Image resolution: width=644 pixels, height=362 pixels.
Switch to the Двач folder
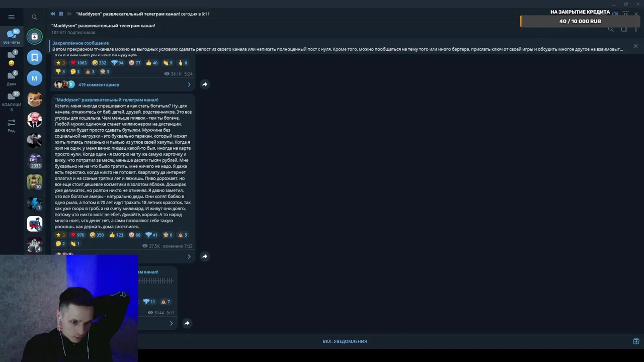[12, 78]
